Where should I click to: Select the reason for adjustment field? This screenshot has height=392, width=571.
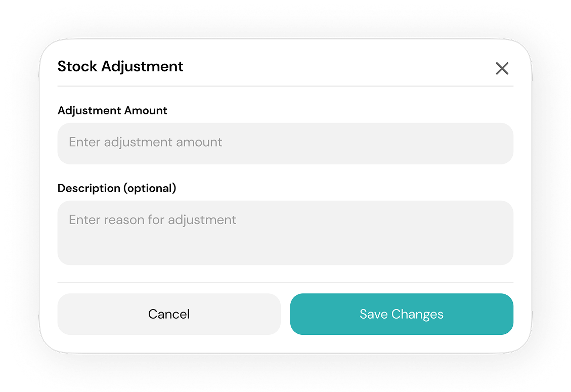pyautogui.click(x=285, y=233)
